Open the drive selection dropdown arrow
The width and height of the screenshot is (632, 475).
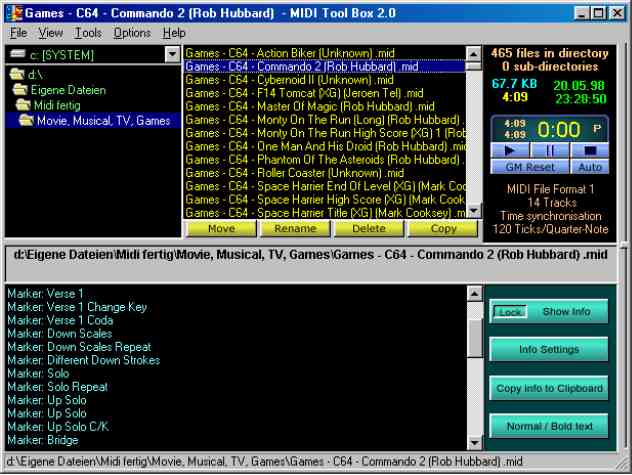172,54
